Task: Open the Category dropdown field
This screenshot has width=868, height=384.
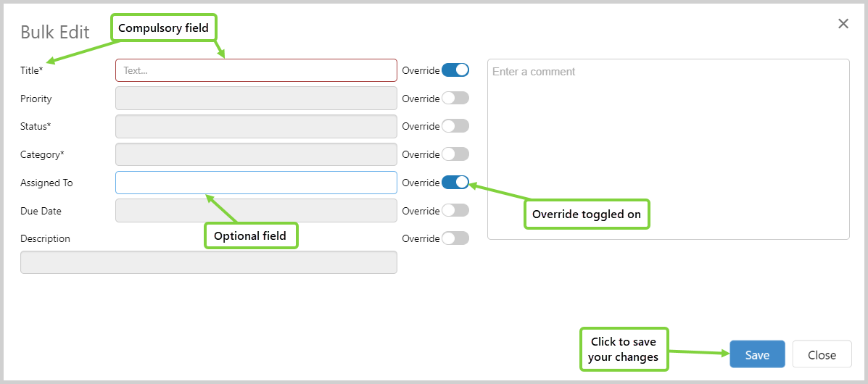Action: [256, 154]
